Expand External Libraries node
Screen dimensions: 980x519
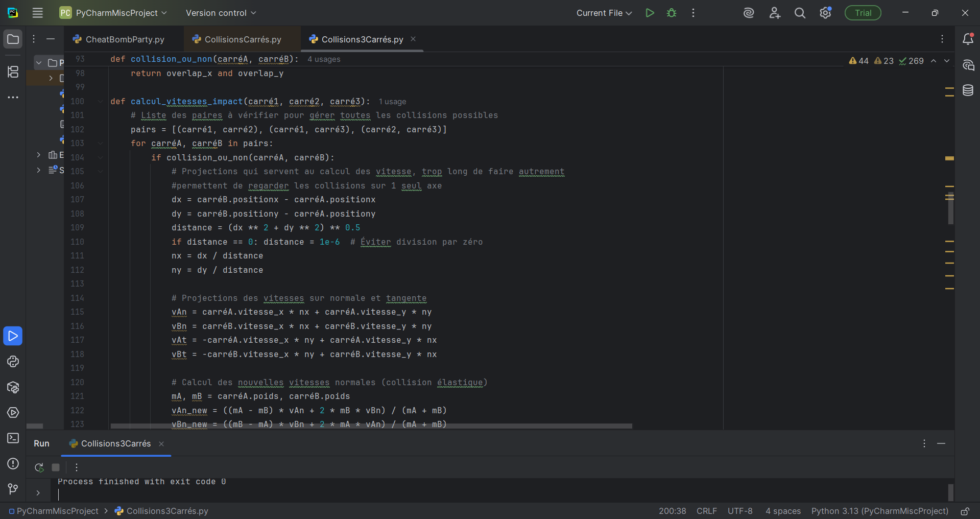39,155
